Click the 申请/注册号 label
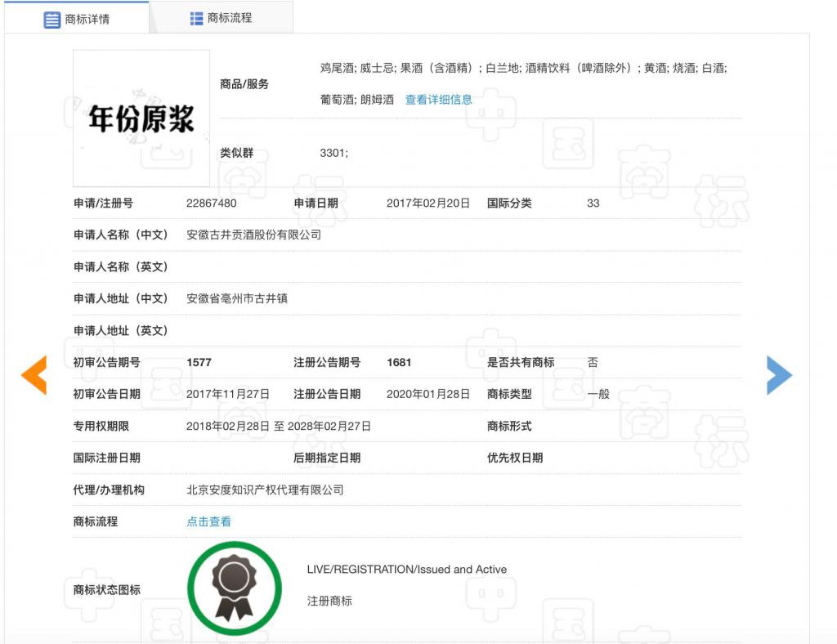 point(103,203)
